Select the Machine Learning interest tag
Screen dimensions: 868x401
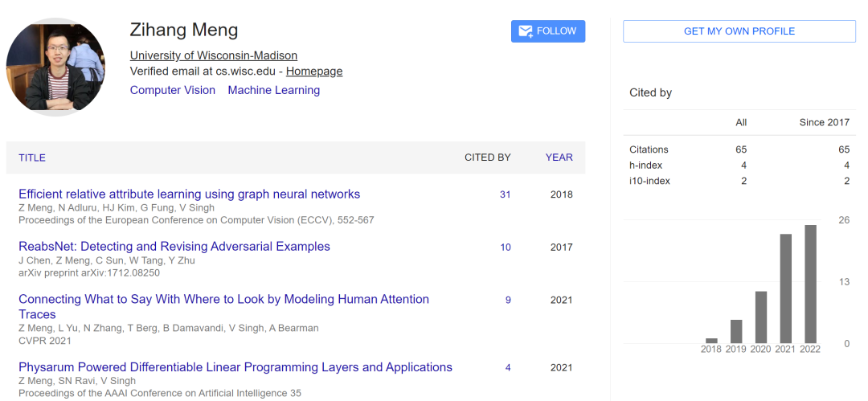(274, 90)
